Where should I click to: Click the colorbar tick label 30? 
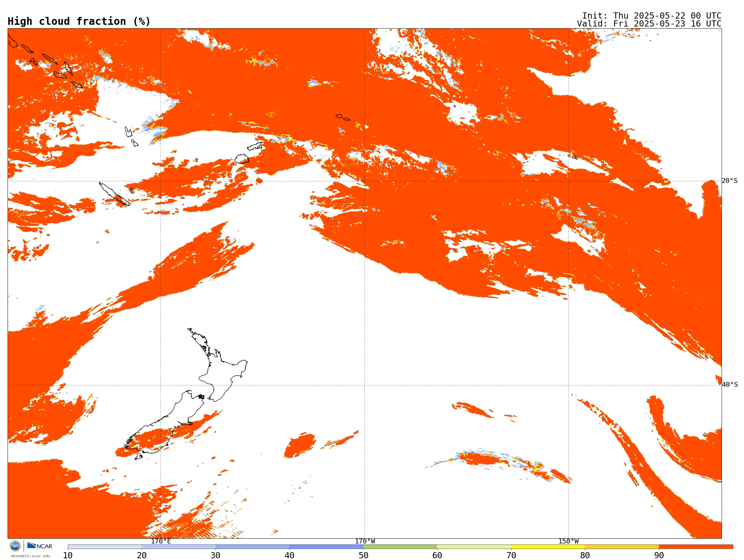pos(216,556)
